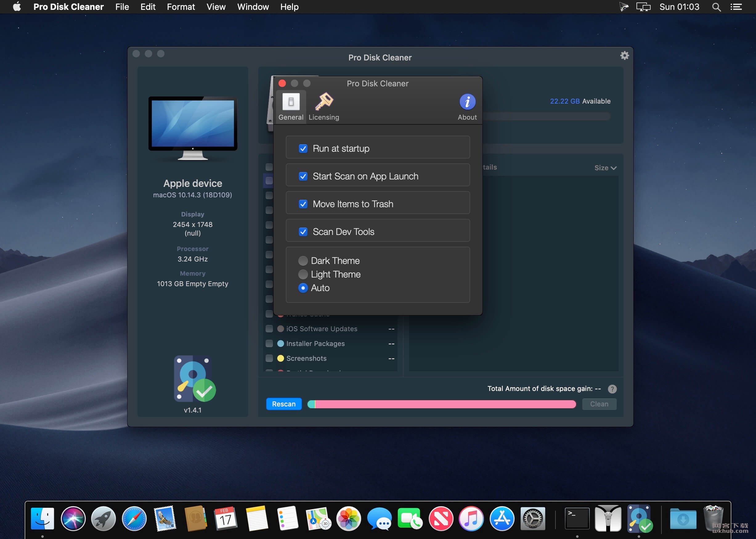Click the scan progress bar
756x539 pixels.
442,404
